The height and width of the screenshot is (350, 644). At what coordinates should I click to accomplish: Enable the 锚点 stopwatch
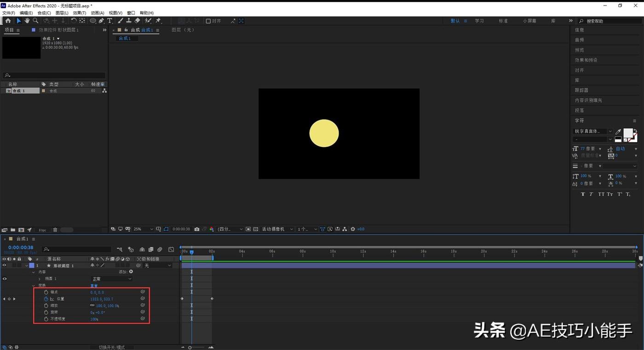46,292
